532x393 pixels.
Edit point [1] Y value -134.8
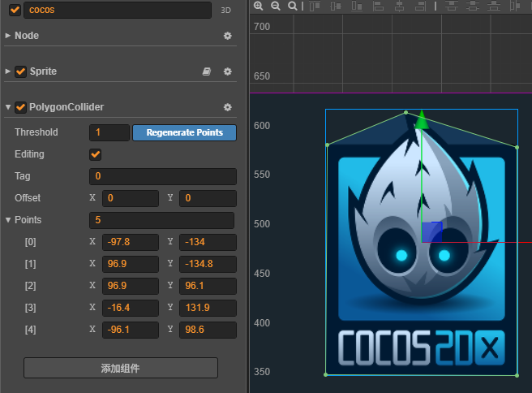tap(208, 264)
